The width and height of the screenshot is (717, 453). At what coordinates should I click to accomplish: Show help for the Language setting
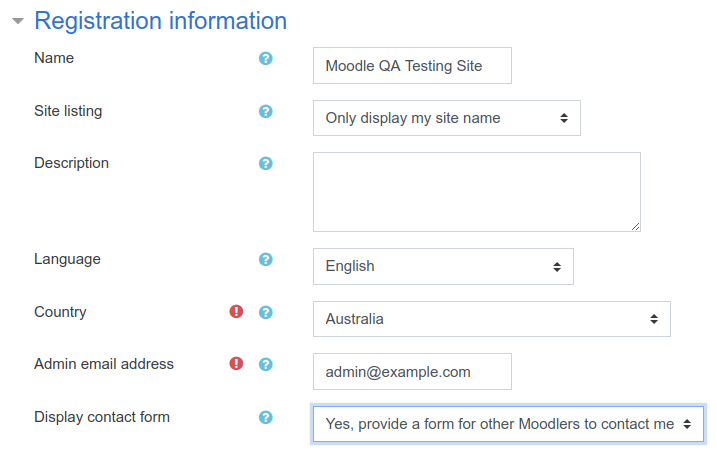click(x=266, y=260)
